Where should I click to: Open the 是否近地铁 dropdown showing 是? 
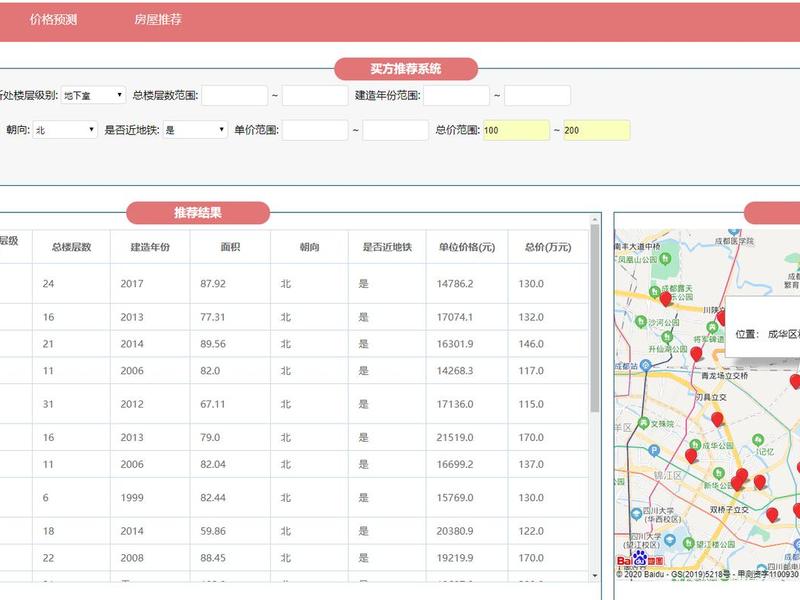point(195,130)
